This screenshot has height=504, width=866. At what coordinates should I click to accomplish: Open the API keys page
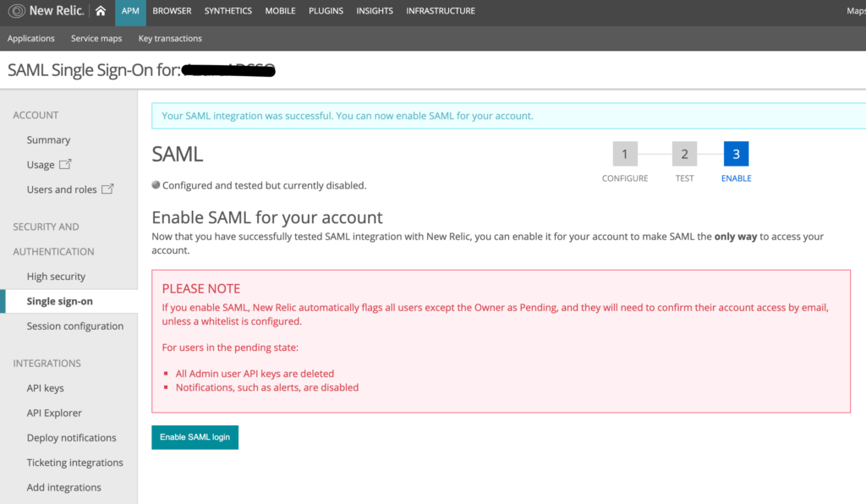tap(46, 388)
